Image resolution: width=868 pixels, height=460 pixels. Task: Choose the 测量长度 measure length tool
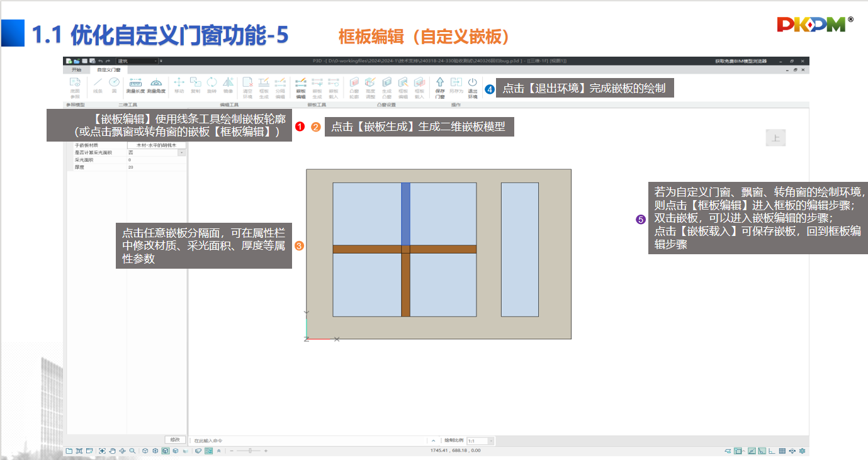pyautogui.click(x=136, y=86)
